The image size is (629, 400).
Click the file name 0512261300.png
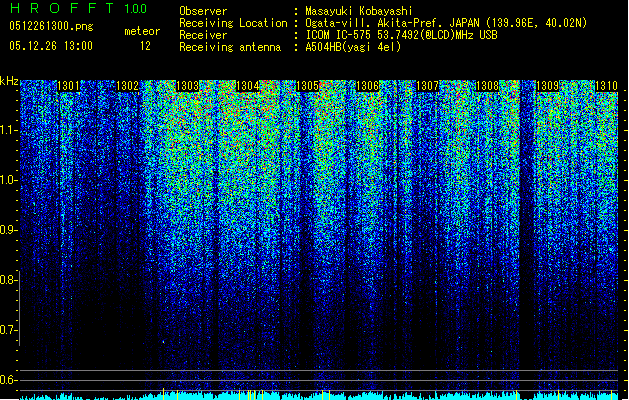pyautogui.click(x=51, y=27)
